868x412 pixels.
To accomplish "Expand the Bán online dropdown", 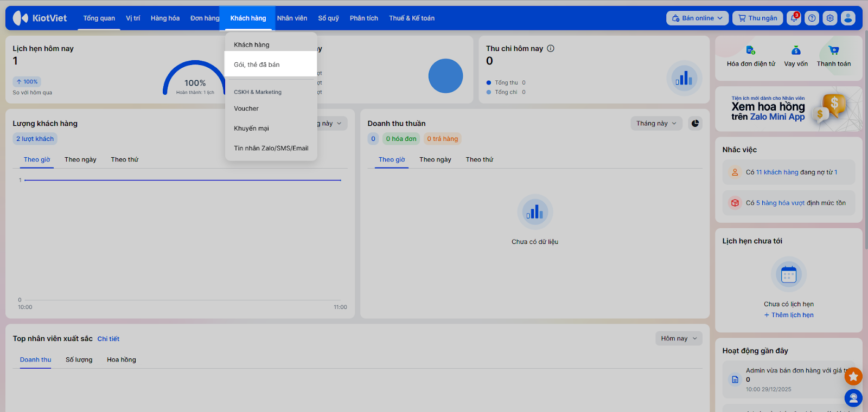I will [x=697, y=18].
